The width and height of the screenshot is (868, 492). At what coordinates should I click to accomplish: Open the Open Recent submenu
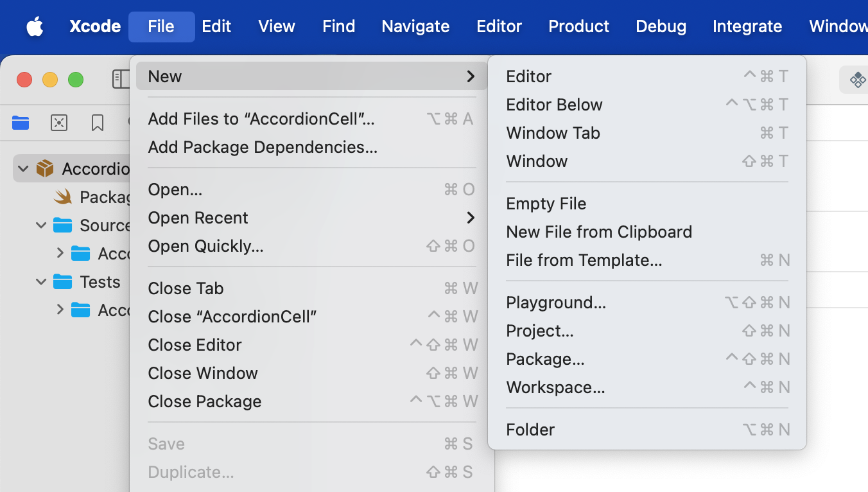pos(198,218)
